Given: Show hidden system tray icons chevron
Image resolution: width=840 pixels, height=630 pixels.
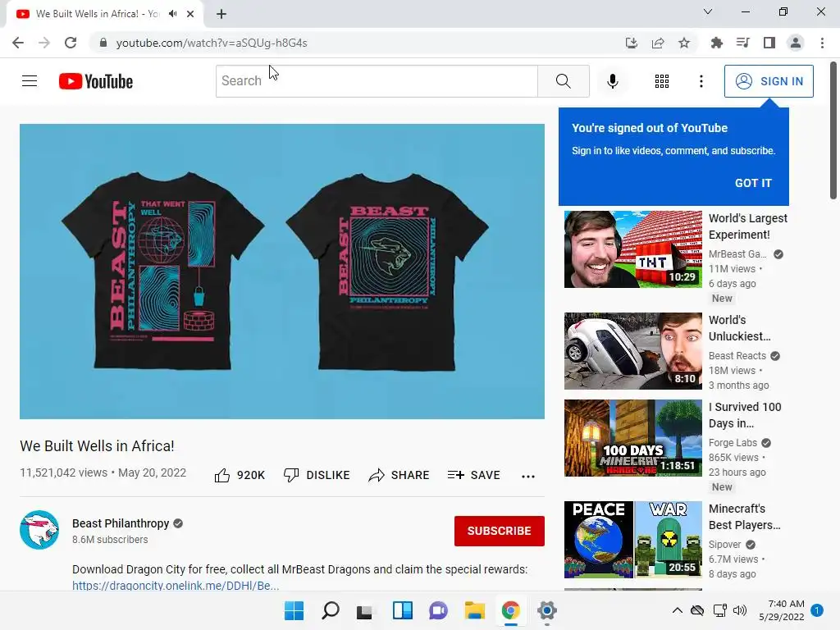Looking at the screenshot, I should pyautogui.click(x=677, y=610).
